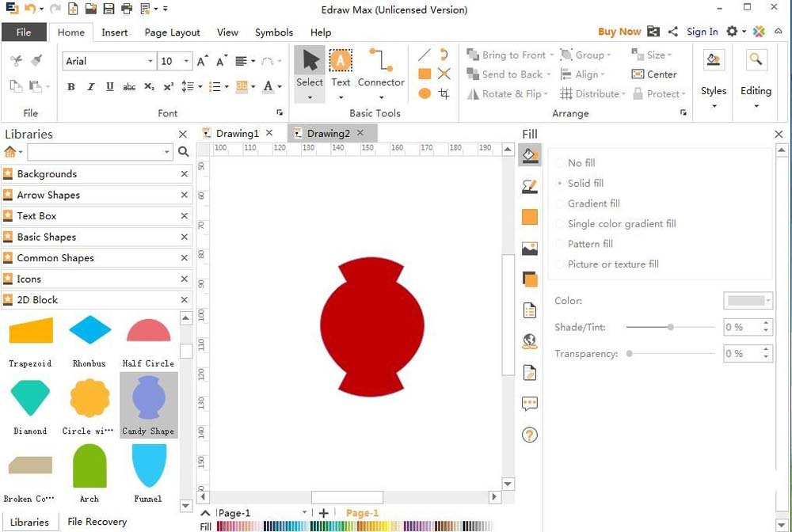The image size is (792, 532).
Task: Switch to the Drawing1 tab
Action: (x=238, y=133)
